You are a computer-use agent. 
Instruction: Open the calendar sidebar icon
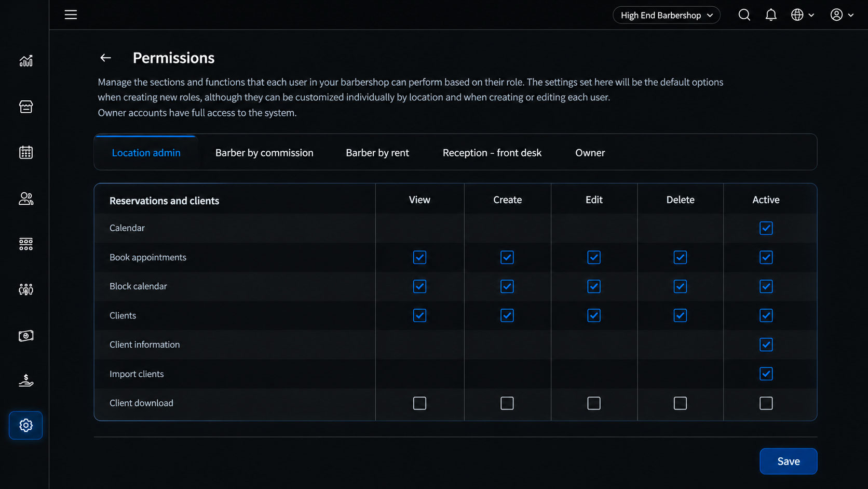pos(26,152)
